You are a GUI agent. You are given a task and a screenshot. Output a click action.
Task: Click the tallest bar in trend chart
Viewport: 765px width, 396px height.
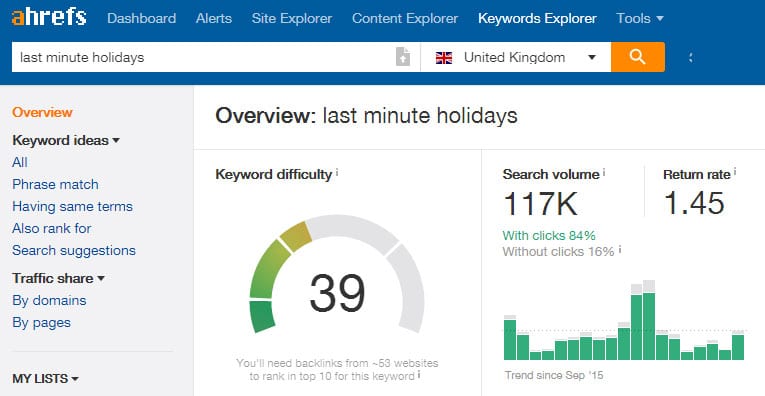point(648,320)
